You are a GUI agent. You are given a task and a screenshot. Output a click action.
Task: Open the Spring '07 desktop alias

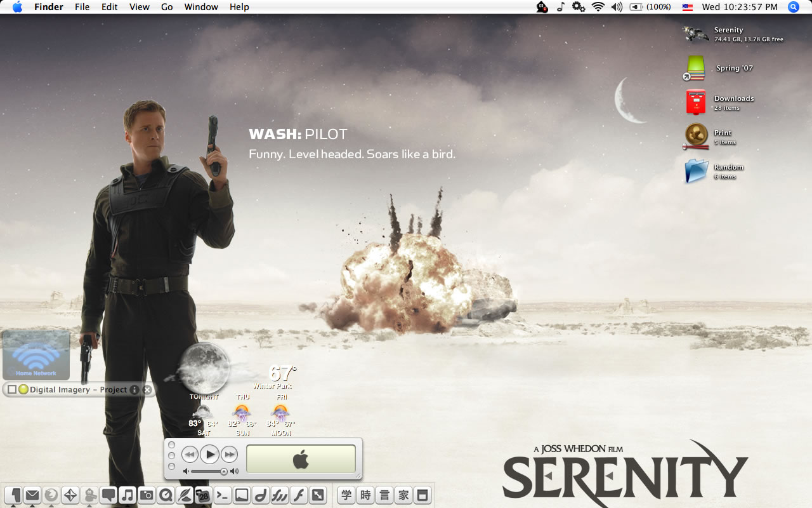[695, 68]
